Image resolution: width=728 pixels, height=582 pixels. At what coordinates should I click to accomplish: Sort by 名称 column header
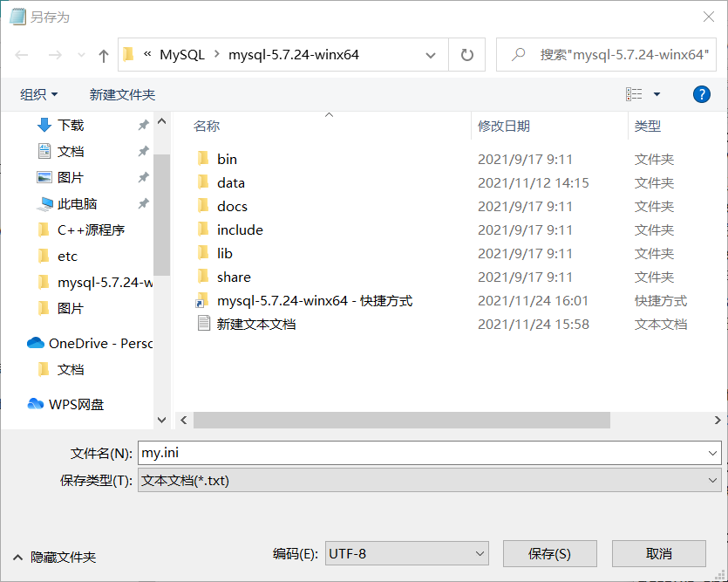click(x=207, y=126)
